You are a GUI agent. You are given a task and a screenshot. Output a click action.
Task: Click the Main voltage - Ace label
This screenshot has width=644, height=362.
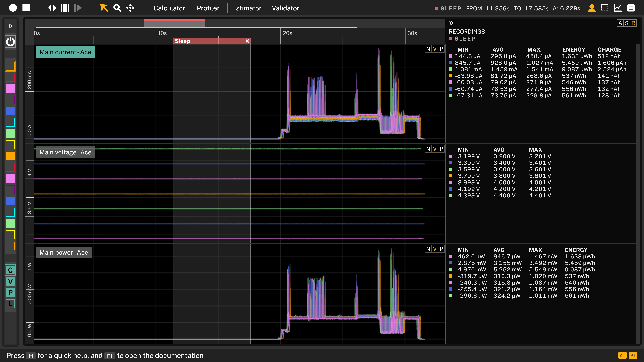pyautogui.click(x=65, y=152)
